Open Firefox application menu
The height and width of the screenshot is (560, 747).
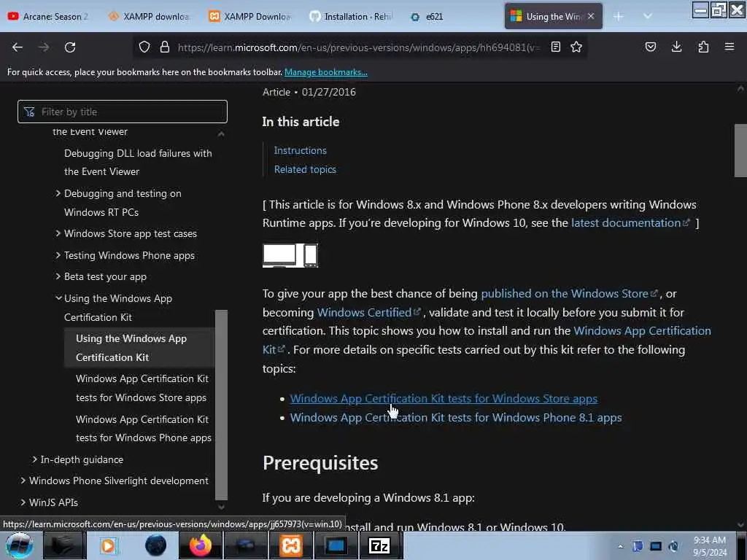click(x=729, y=47)
